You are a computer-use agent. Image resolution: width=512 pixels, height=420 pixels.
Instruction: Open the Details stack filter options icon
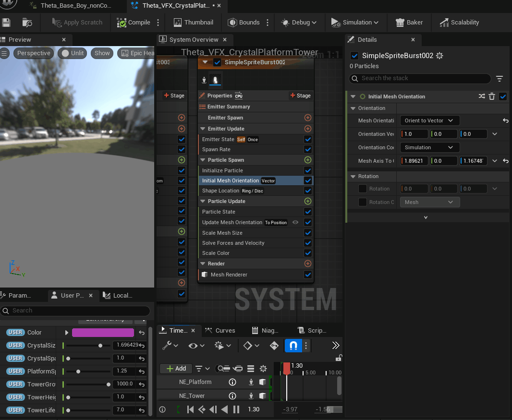coord(499,78)
